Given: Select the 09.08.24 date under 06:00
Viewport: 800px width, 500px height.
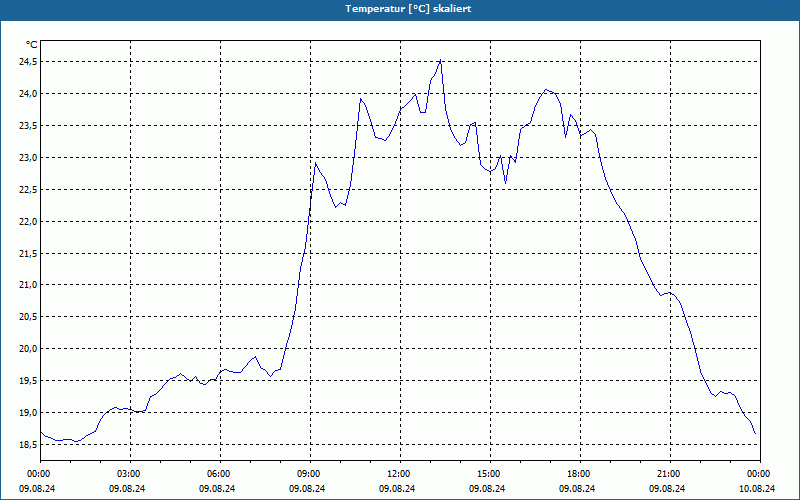Looking at the screenshot, I should tap(217, 488).
